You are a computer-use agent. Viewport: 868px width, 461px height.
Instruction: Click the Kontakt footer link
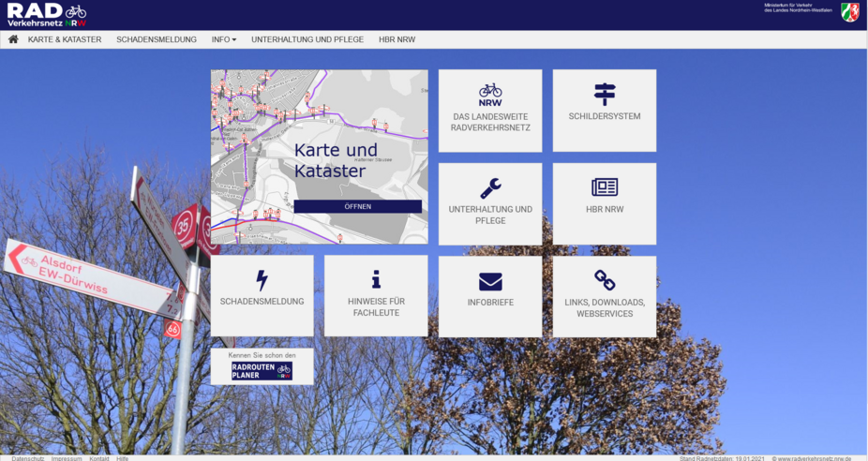pyautogui.click(x=99, y=458)
